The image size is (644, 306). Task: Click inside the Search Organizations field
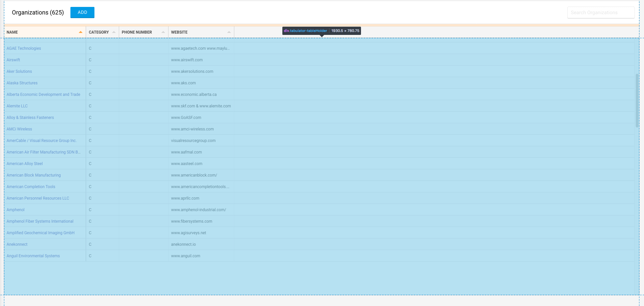click(x=600, y=12)
